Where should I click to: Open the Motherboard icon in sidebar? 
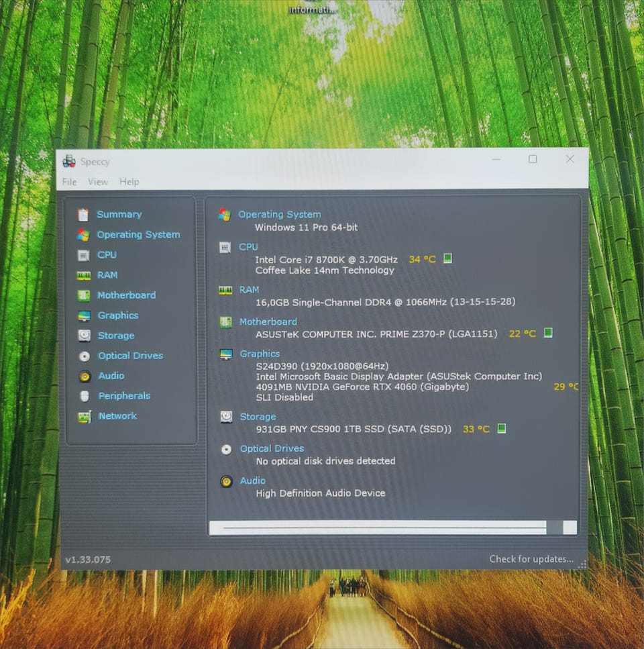pos(84,295)
